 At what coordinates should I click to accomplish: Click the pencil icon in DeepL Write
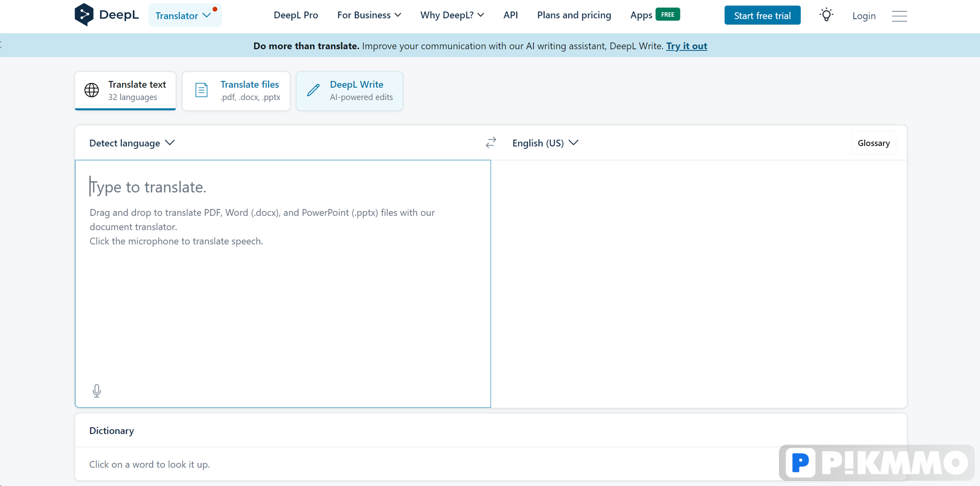313,90
